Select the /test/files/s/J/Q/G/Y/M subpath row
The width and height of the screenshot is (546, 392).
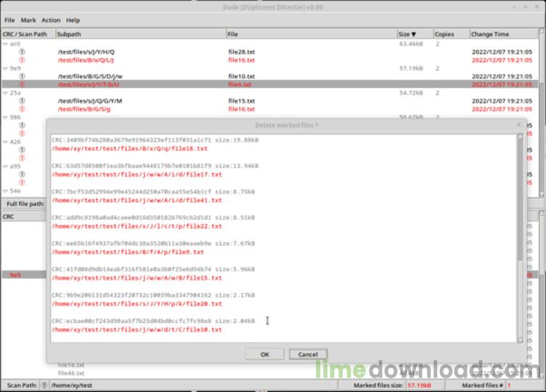(x=90, y=101)
